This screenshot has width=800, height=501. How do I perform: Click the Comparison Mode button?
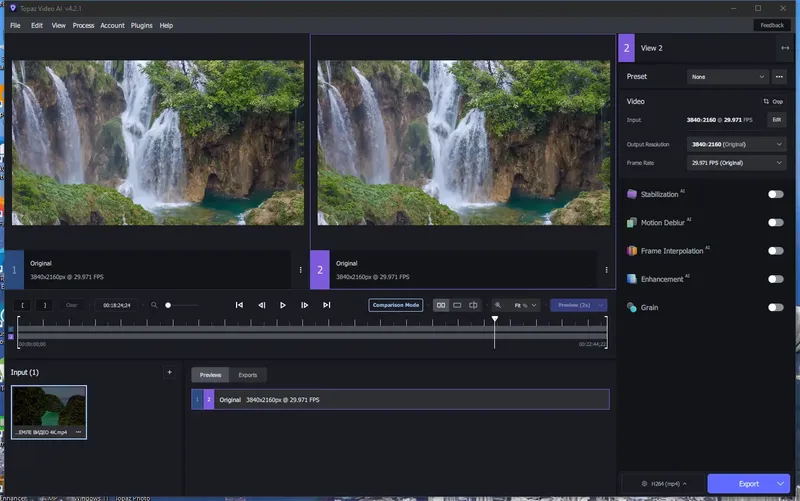396,305
